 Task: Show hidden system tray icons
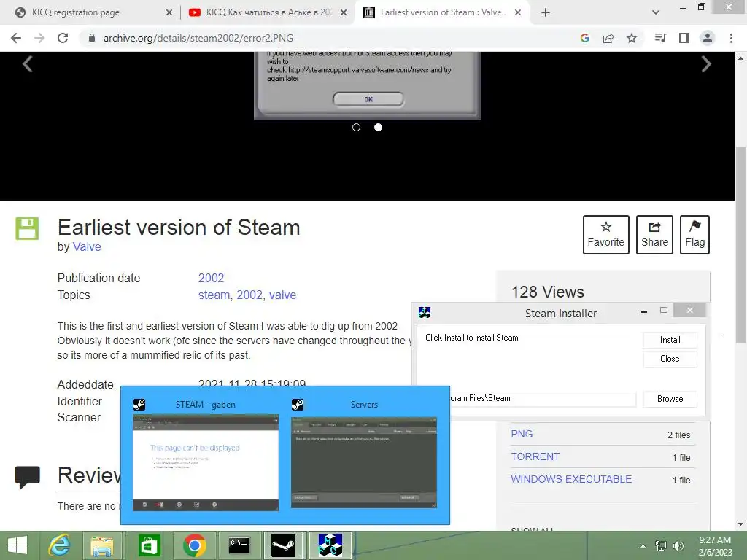(643, 546)
